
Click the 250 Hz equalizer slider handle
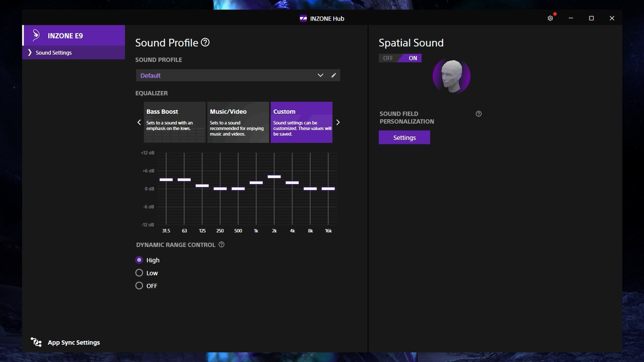point(220,189)
